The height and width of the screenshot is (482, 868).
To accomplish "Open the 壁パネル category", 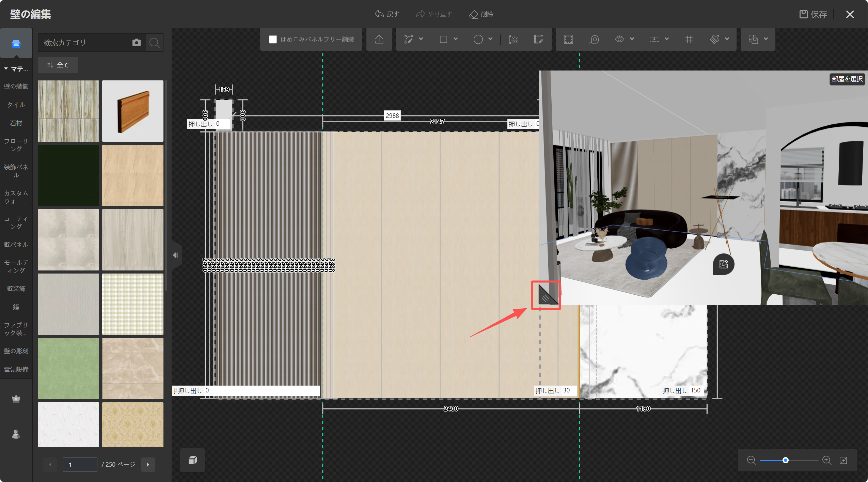I will pyautogui.click(x=16, y=245).
